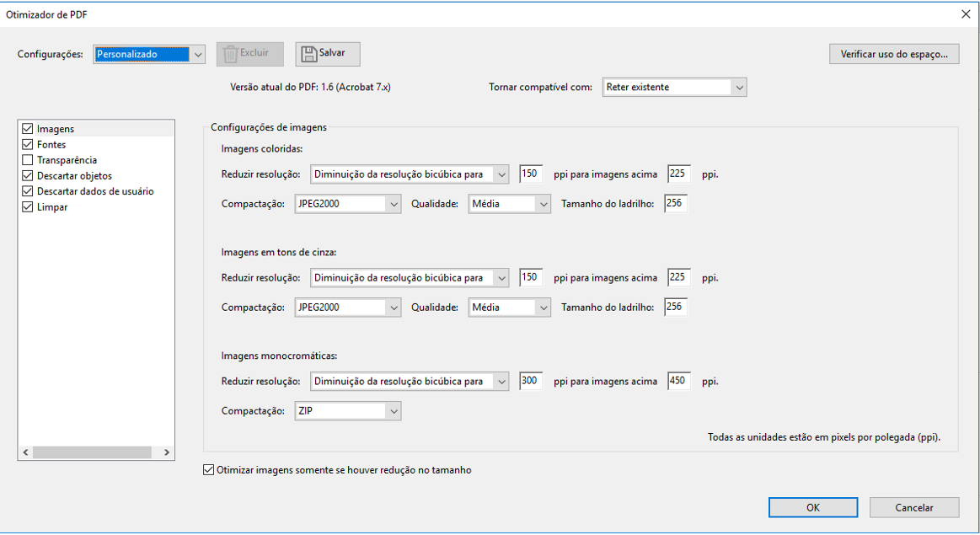The height and width of the screenshot is (535, 980).
Task: Uncheck Descartar objetos checkbox
Action: click(x=28, y=176)
